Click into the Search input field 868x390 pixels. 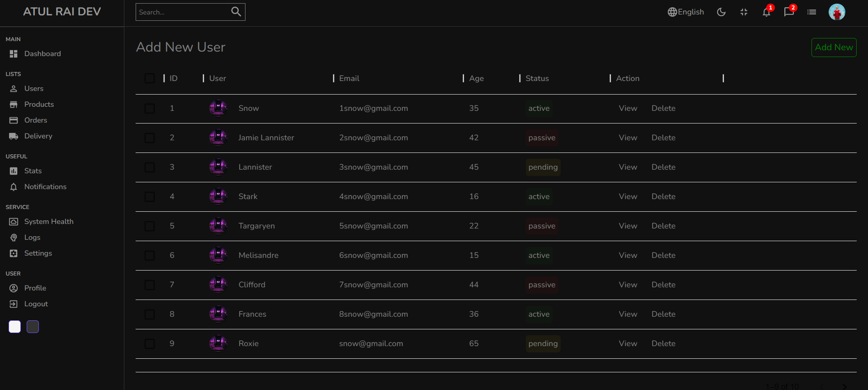(183, 12)
